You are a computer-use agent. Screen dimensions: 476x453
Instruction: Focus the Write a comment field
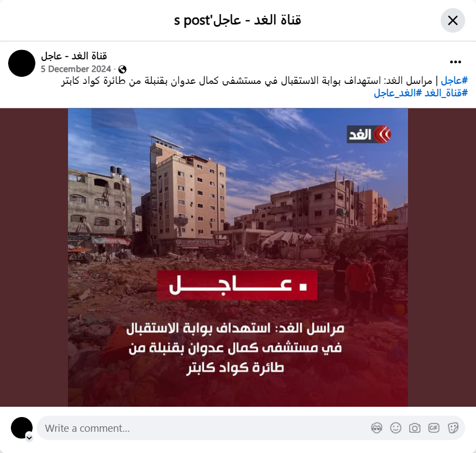point(203,428)
